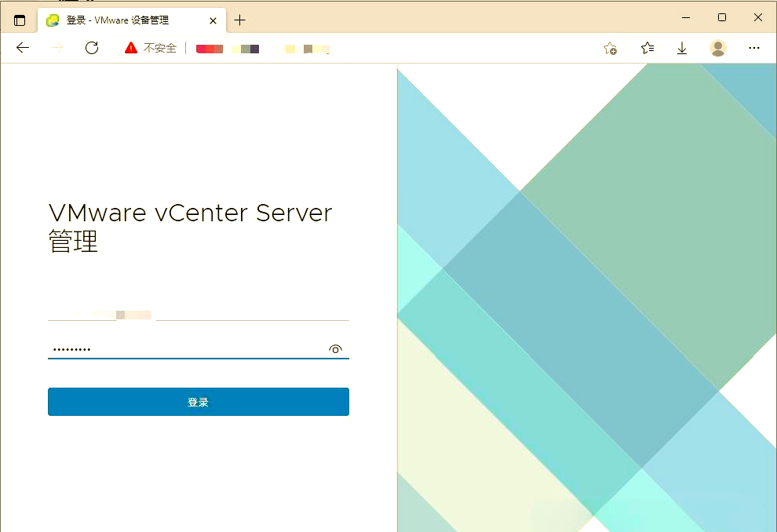Add this page to favorites
The width and height of the screenshot is (777, 532).
pyautogui.click(x=609, y=48)
